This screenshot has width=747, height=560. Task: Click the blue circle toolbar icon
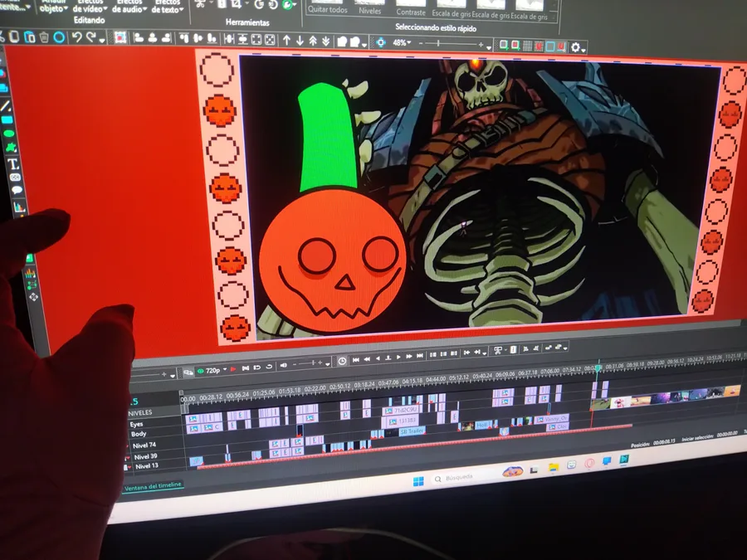59,37
